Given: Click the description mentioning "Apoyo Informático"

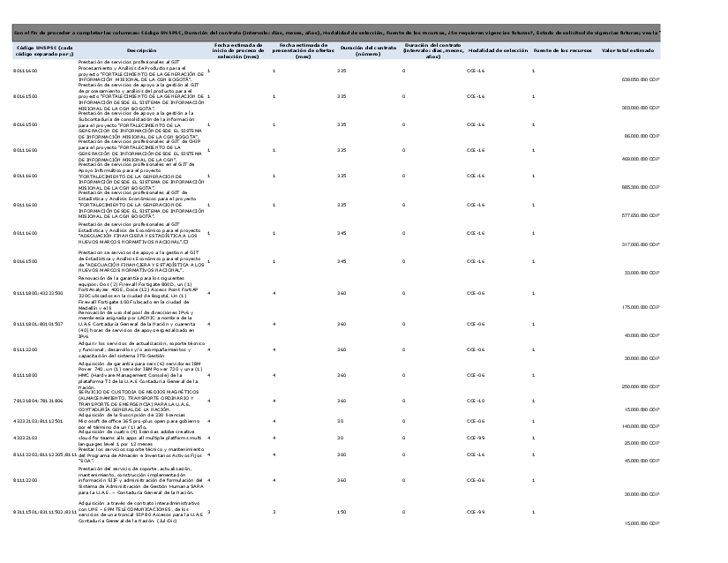Looking at the screenshot, I should tap(141, 176).
